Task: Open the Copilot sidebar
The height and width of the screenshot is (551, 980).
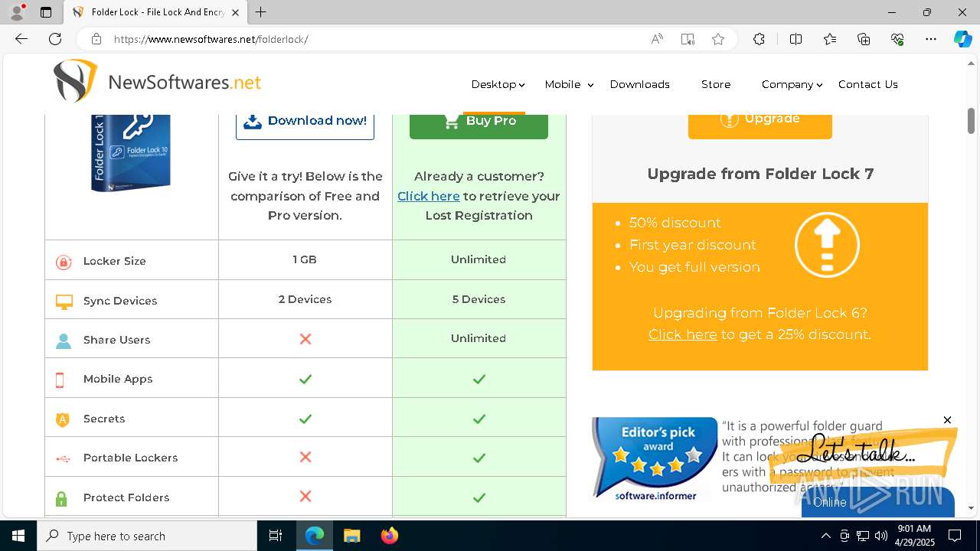Action: click(x=962, y=39)
